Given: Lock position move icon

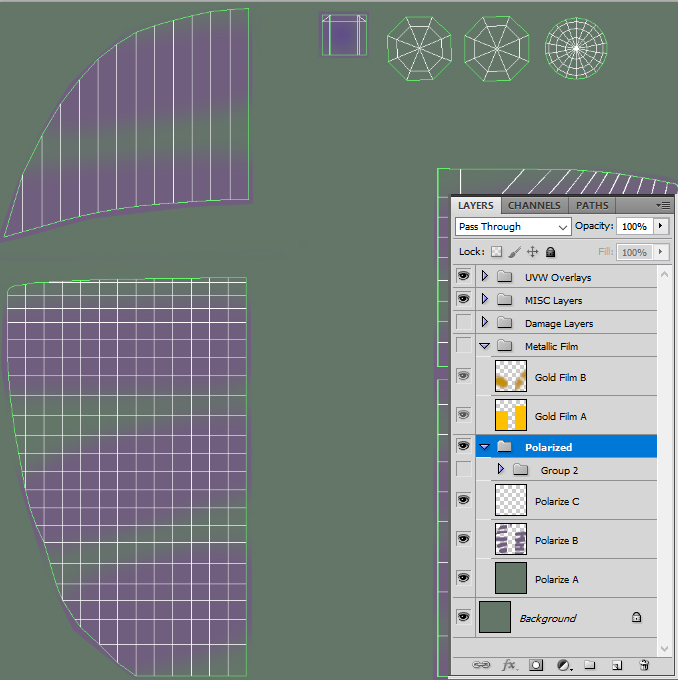Looking at the screenshot, I should [532, 252].
